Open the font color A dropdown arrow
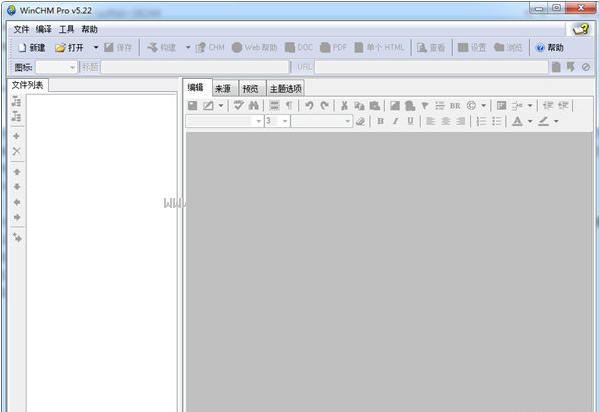The width and height of the screenshot is (599, 412). coord(530,121)
